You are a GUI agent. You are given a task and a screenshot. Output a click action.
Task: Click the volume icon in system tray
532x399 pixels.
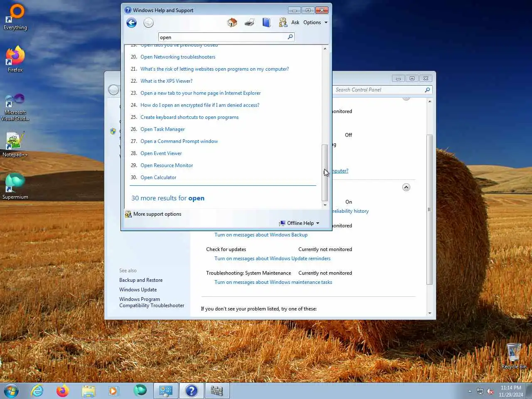click(490, 391)
